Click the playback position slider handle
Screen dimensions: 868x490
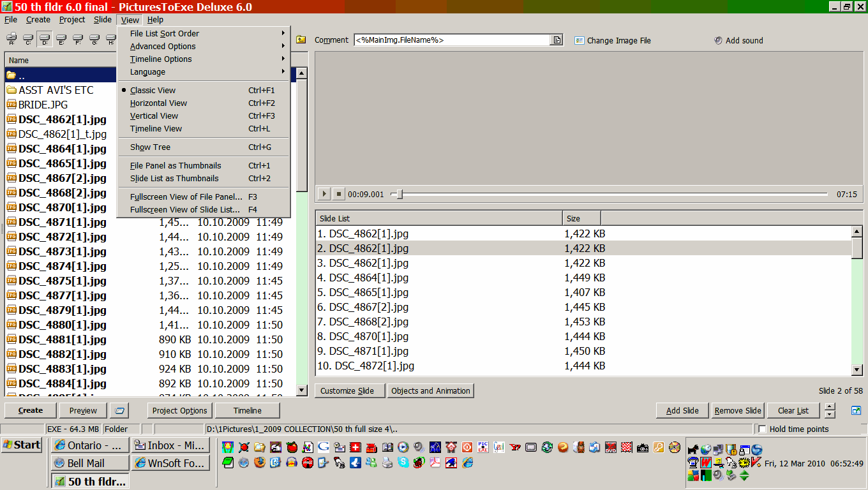pyautogui.click(x=400, y=194)
